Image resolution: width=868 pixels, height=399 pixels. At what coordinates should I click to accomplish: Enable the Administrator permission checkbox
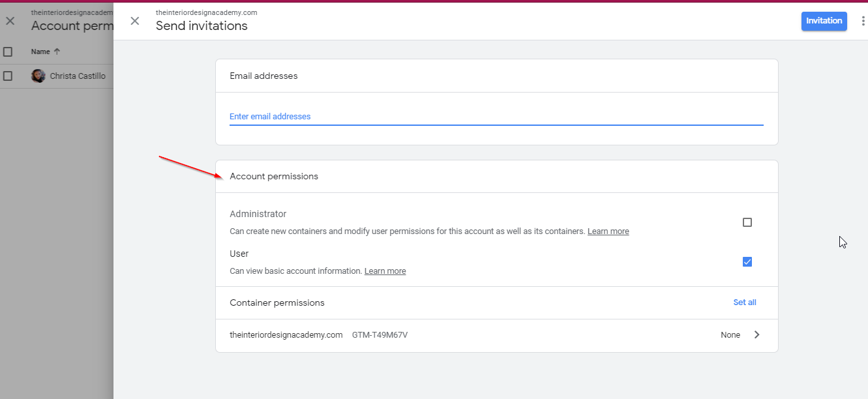pos(747,222)
